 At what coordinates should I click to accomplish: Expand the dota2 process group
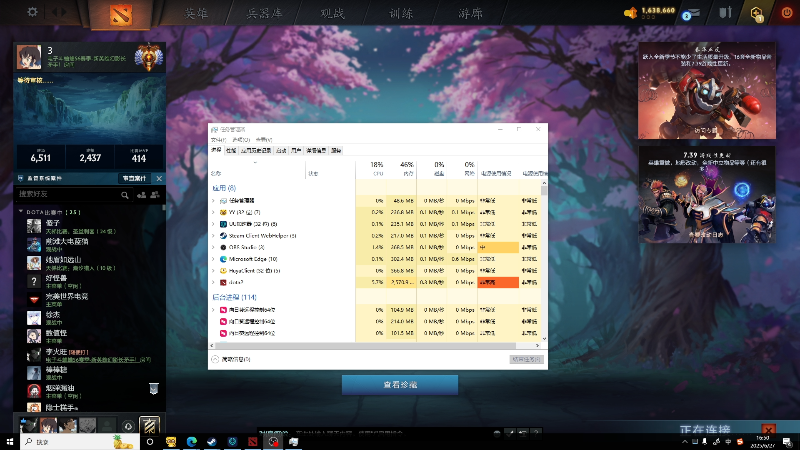click(x=213, y=282)
